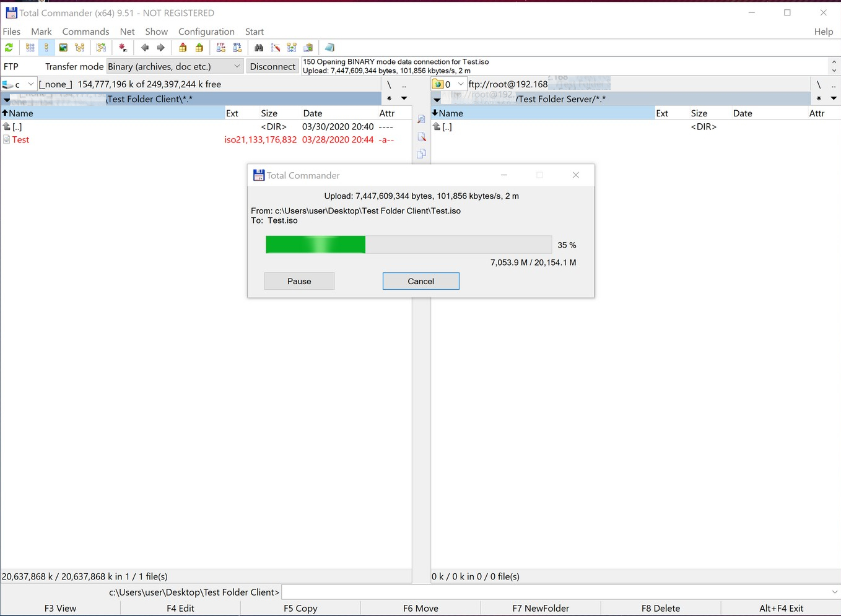
Task: Click the separate tree panel icon
Action: pyautogui.click(x=101, y=48)
